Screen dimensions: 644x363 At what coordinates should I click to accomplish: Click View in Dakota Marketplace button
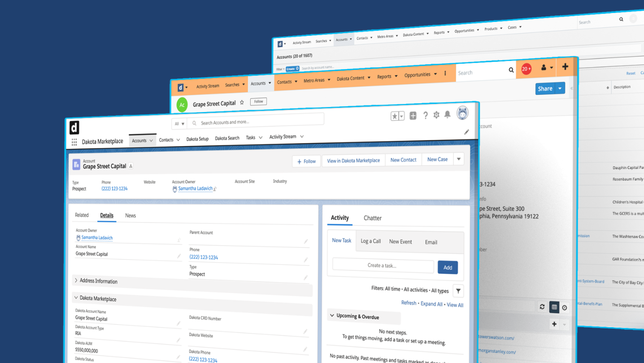click(x=353, y=160)
